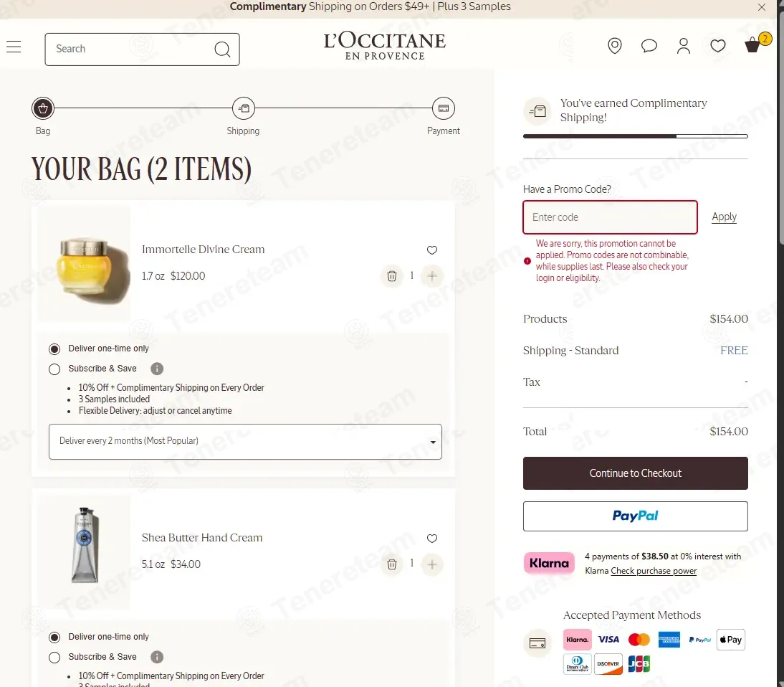Click the Shea Butter Hand Cream product name

pyautogui.click(x=202, y=537)
